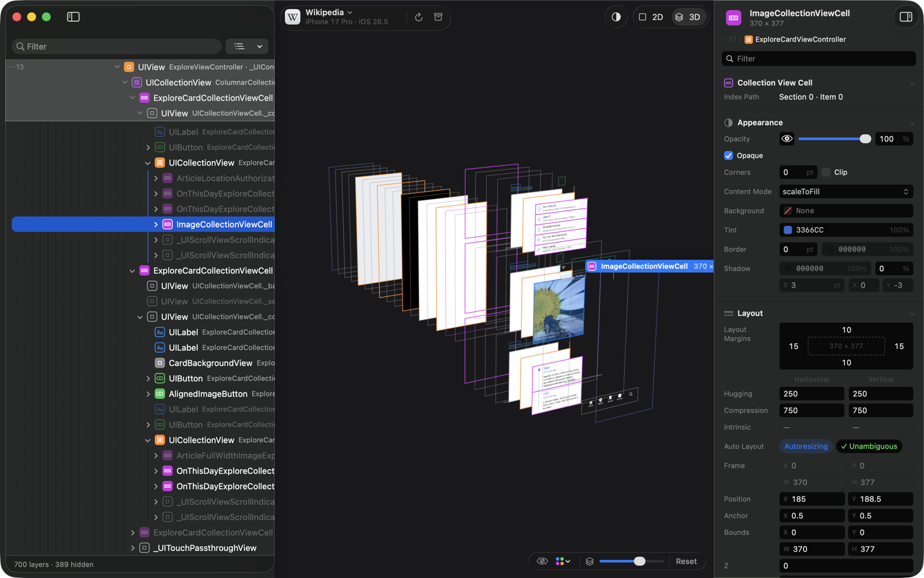
Task: Adjust the Opacity slider
Action: coord(834,139)
